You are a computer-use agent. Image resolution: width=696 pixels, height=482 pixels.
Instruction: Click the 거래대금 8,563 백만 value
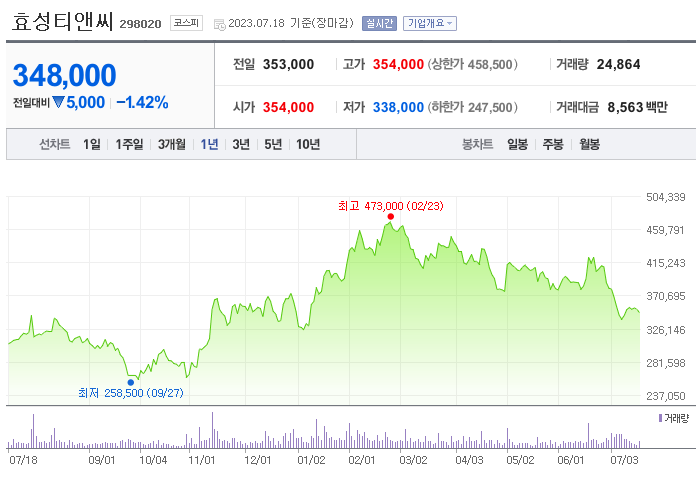pyautogui.click(x=637, y=107)
